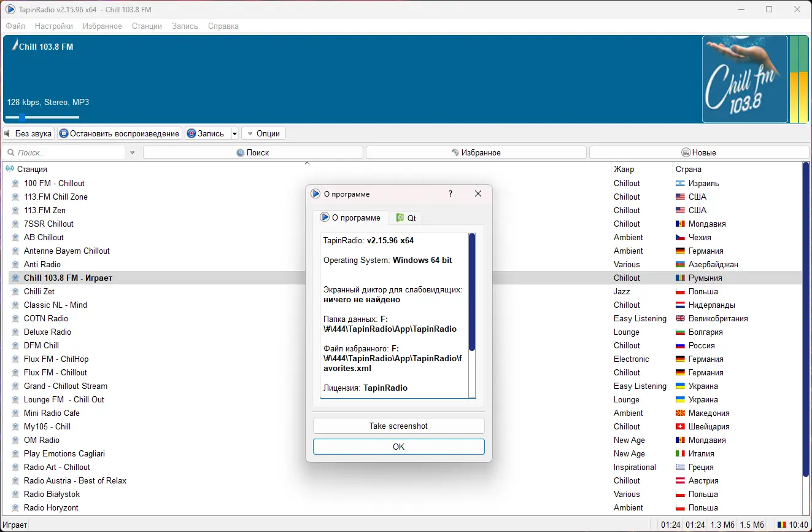Click the station icon of Flux FM - ChilHop
Image resolution: width=812 pixels, height=532 pixels.
pyautogui.click(x=16, y=359)
